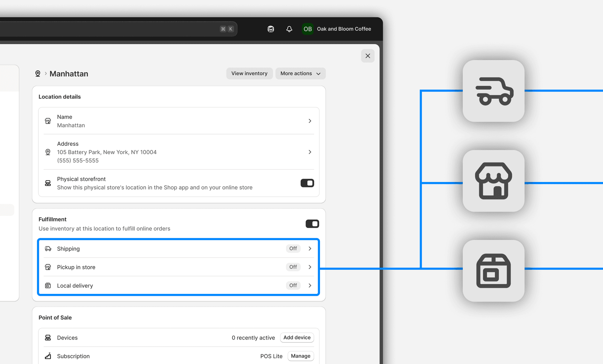Image resolution: width=603 pixels, height=364 pixels.
Task: Expand the Local delivery chevron
Action: pos(310,285)
